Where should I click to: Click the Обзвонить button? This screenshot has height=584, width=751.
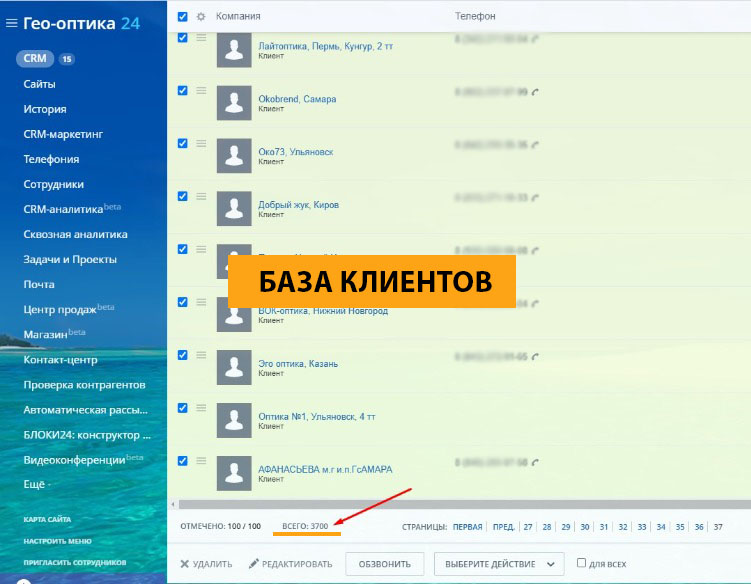(x=385, y=564)
